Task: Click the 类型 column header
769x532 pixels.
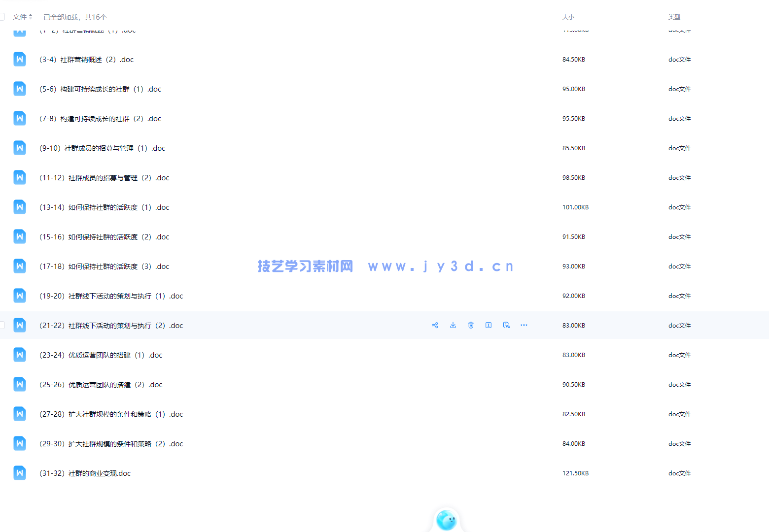Action: coord(674,17)
